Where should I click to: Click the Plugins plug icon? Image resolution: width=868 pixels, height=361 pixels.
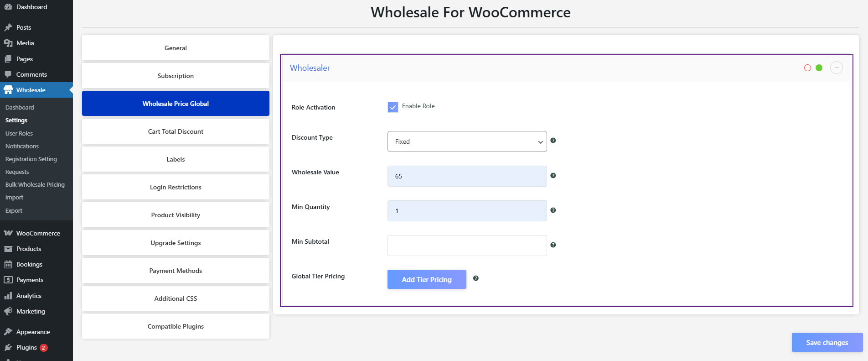(8, 347)
